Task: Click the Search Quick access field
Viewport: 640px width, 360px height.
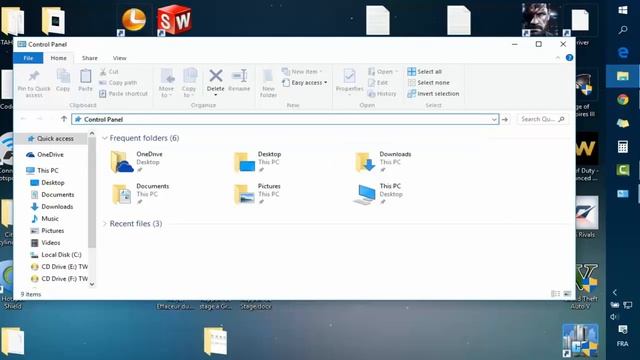Action: 542,119
